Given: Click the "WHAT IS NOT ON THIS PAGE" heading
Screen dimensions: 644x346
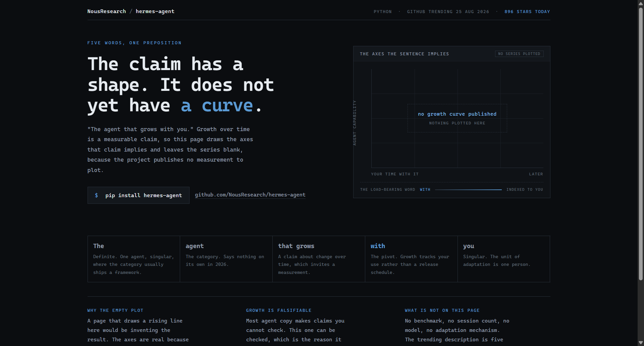Looking at the screenshot, I should tap(442, 310).
